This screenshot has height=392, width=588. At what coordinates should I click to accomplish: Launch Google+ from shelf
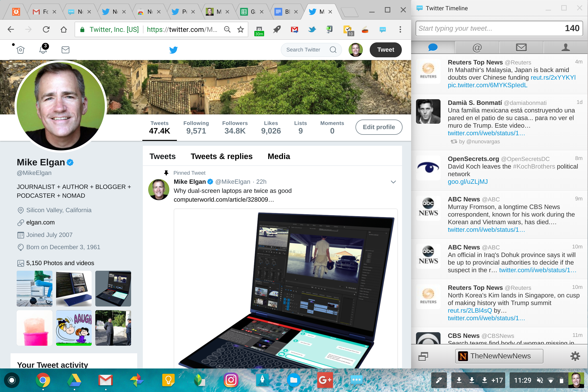(325, 380)
